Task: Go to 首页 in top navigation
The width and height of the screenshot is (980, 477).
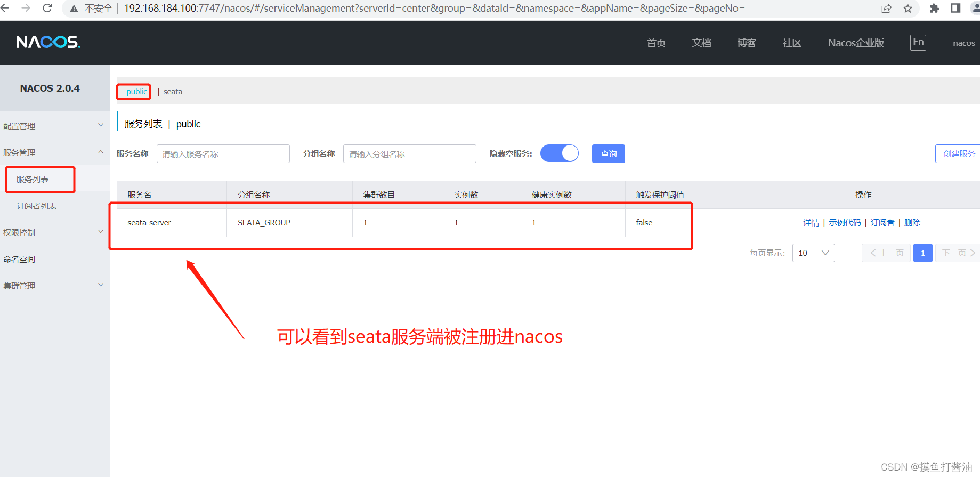Action: click(656, 43)
